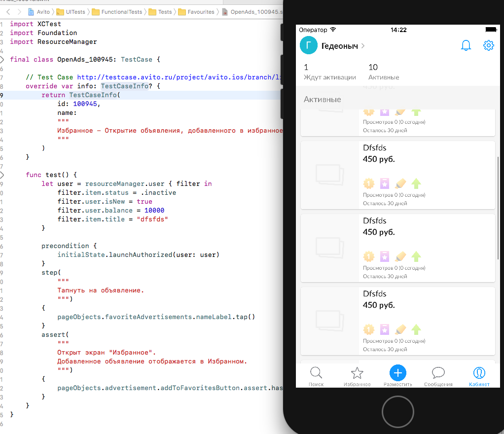Collapse the OpenAds_100945 class fold ribbon

(2, 60)
